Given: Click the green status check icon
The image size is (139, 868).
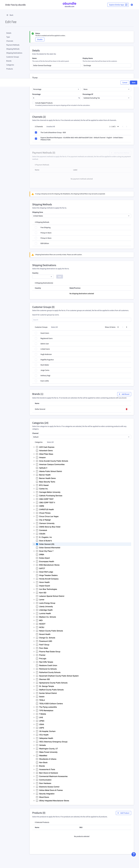Looking at the screenshot, I should click(x=33, y=34).
